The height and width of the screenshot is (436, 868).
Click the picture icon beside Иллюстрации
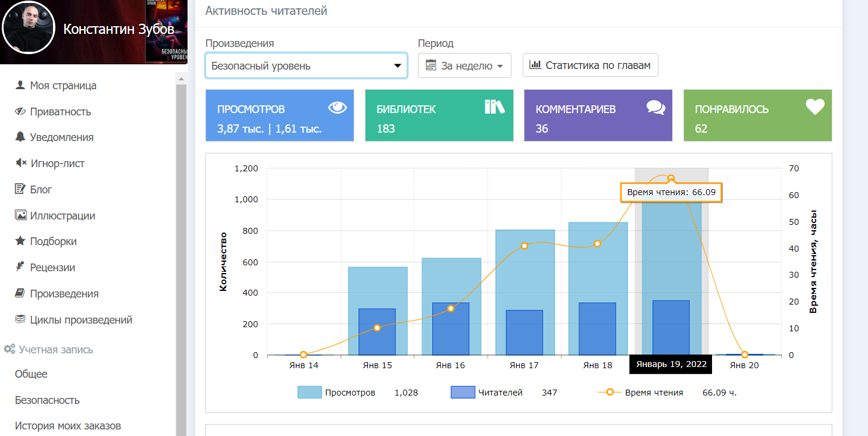[20, 215]
